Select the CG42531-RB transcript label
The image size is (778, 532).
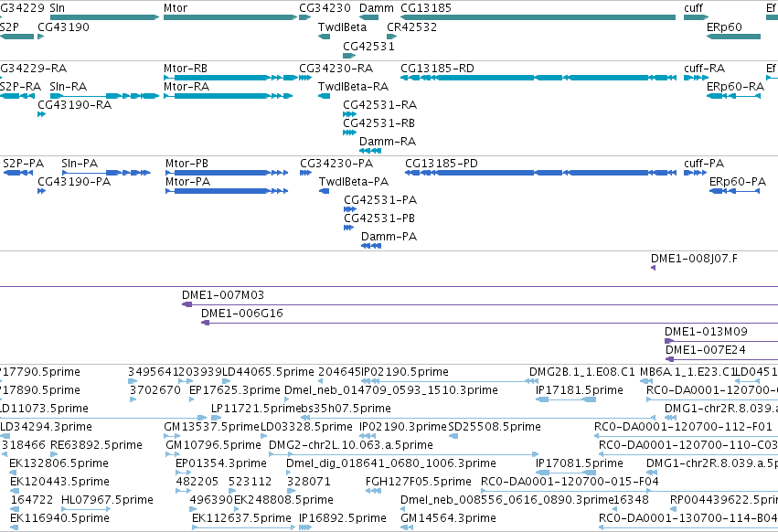coord(379,123)
